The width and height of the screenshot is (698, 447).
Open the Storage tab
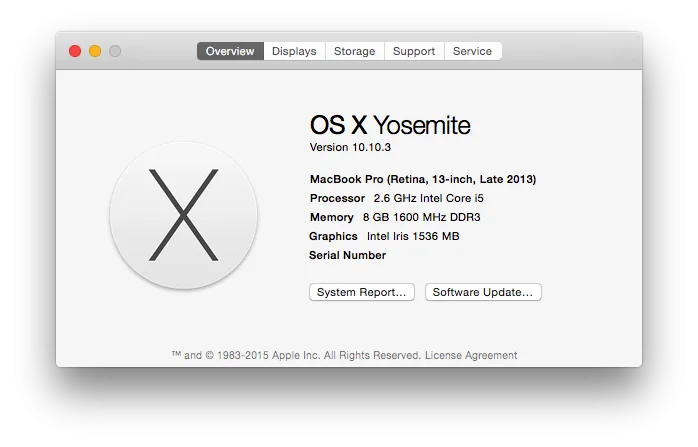point(355,51)
